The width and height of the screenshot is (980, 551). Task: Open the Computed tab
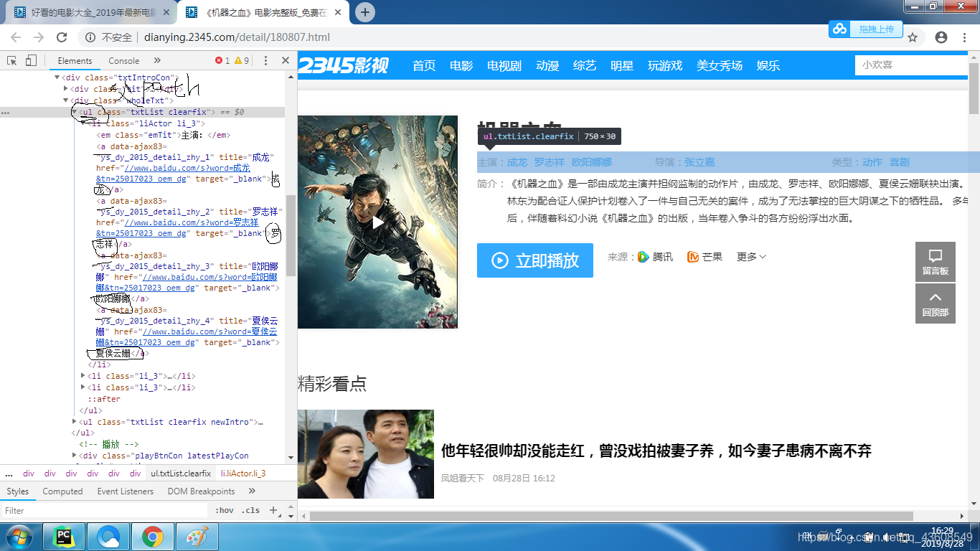tap(62, 491)
